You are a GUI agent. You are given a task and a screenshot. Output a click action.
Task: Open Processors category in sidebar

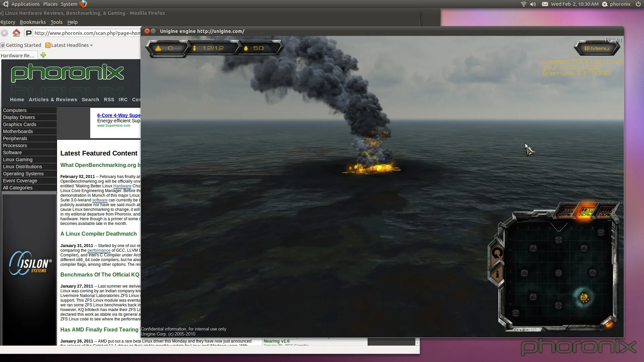pyautogui.click(x=29, y=145)
